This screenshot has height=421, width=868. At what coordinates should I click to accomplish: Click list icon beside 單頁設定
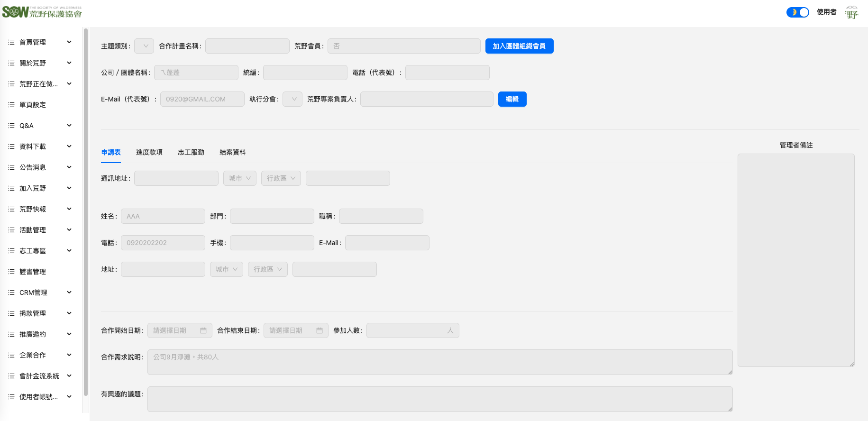(x=11, y=105)
